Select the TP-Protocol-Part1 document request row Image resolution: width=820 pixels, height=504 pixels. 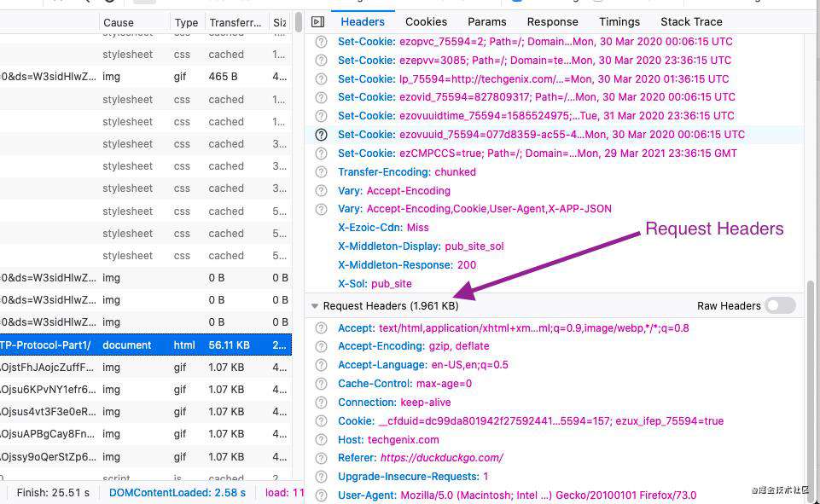click(145, 345)
